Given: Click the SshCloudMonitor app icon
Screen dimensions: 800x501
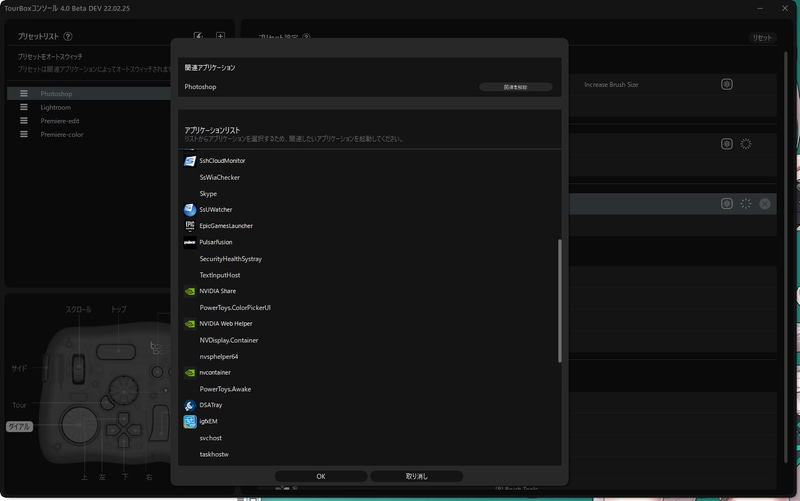Looking at the screenshot, I should coord(190,161).
